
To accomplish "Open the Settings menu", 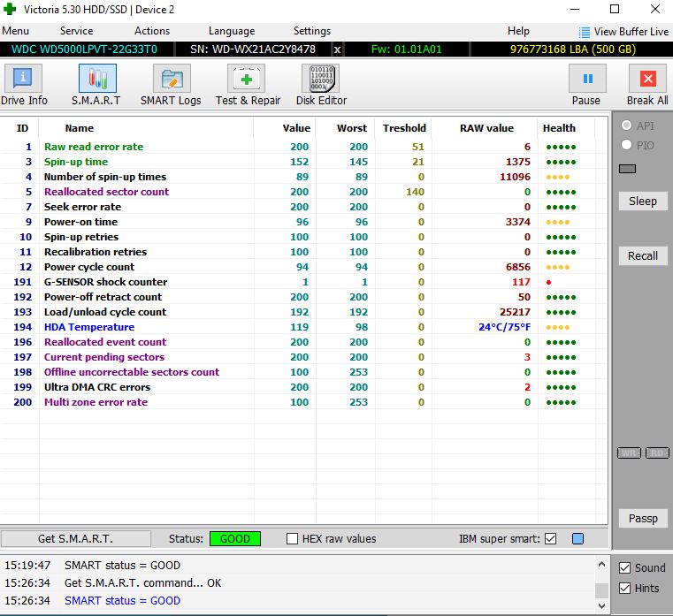I will pyautogui.click(x=312, y=31).
